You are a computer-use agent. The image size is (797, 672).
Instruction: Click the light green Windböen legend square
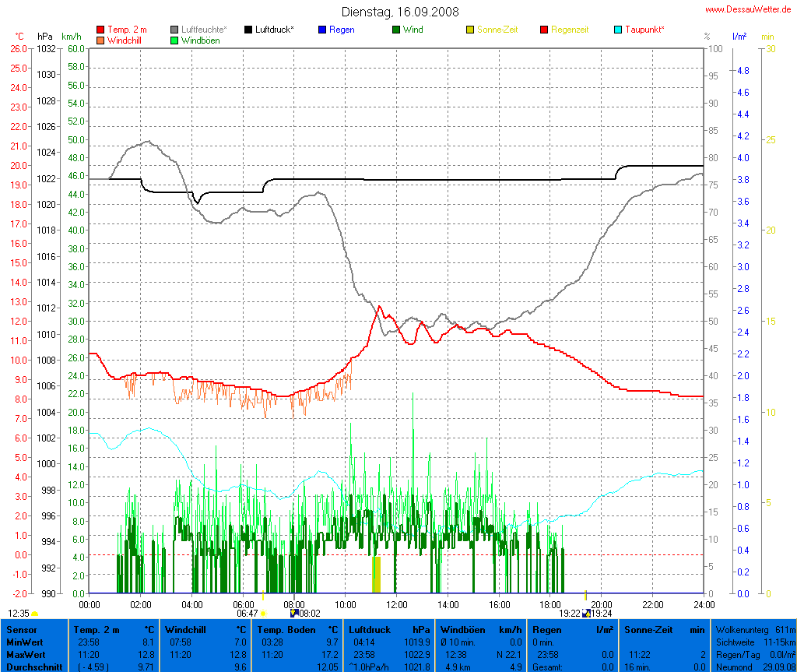[174, 40]
